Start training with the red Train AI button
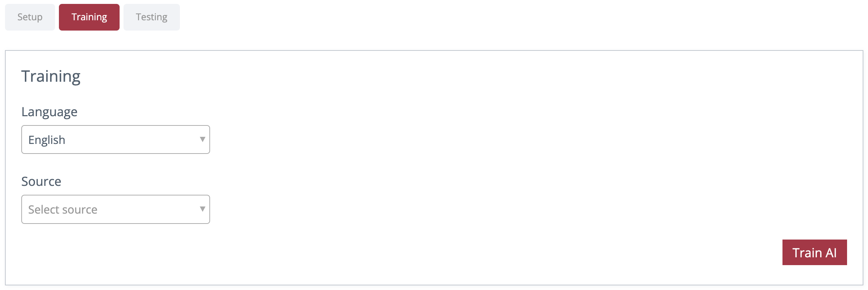The image size is (868, 290). pyautogui.click(x=814, y=252)
